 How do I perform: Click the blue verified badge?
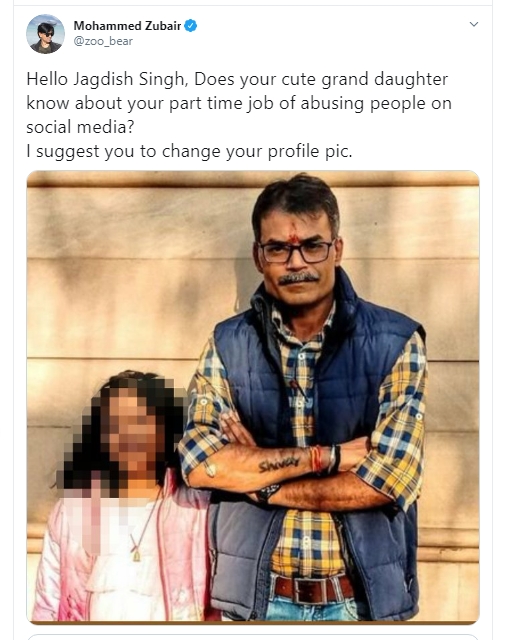(191, 26)
